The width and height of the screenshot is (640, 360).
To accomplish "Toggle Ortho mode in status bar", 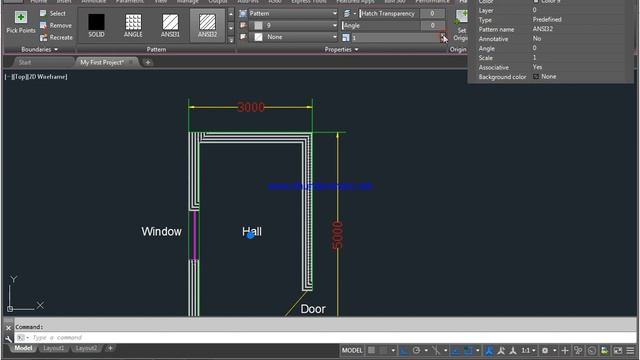I will click(404, 351).
